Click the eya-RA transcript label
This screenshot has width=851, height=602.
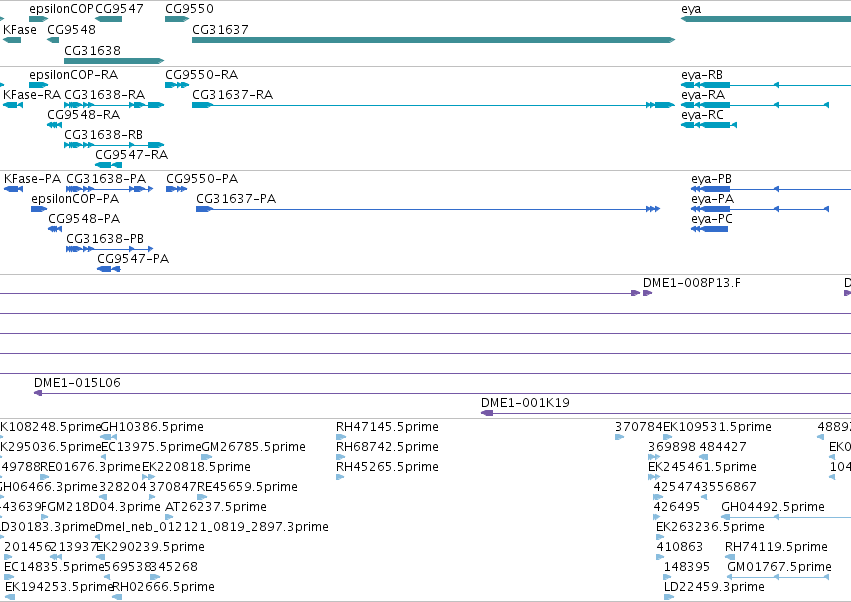703,94
